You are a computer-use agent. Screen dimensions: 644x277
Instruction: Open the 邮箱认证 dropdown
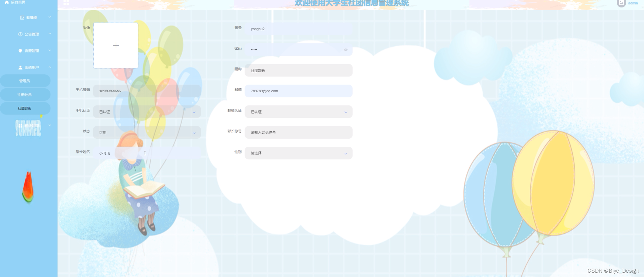click(299, 112)
